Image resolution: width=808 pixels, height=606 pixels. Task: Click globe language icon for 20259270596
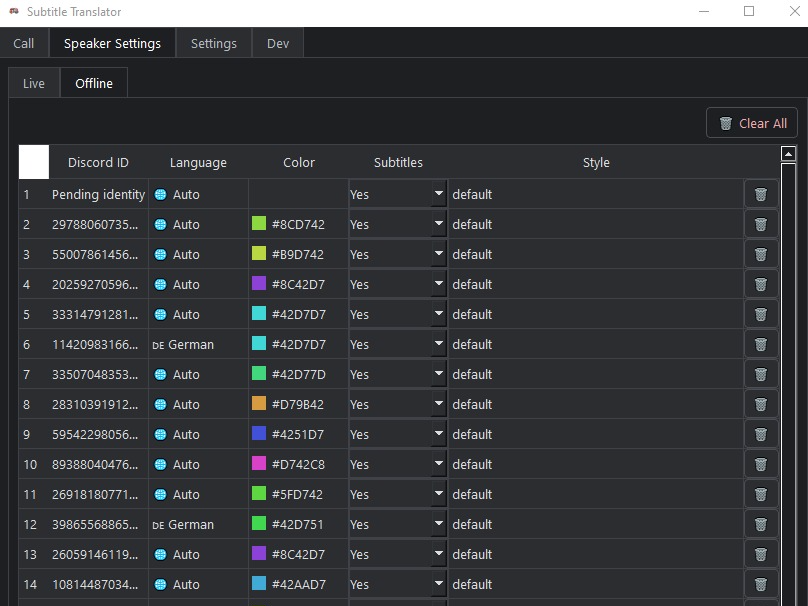pyautogui.click(x=161, y=284)
